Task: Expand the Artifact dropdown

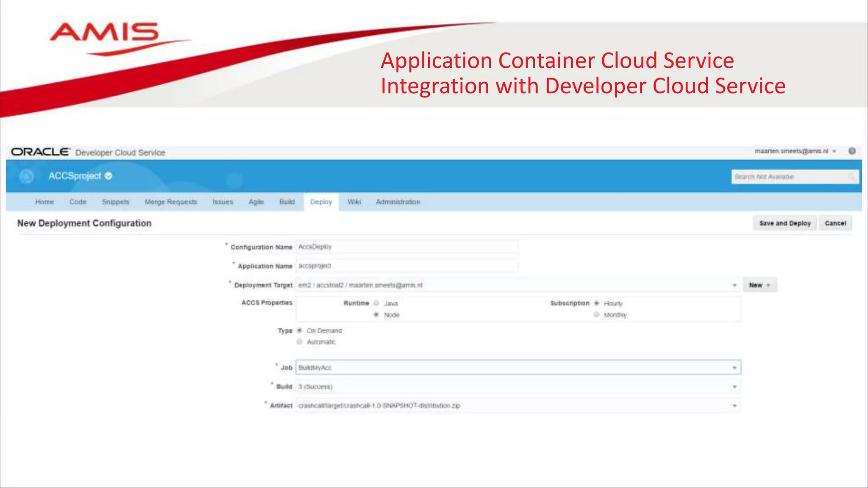Action: pyautogui.click(x=518, y=406)
